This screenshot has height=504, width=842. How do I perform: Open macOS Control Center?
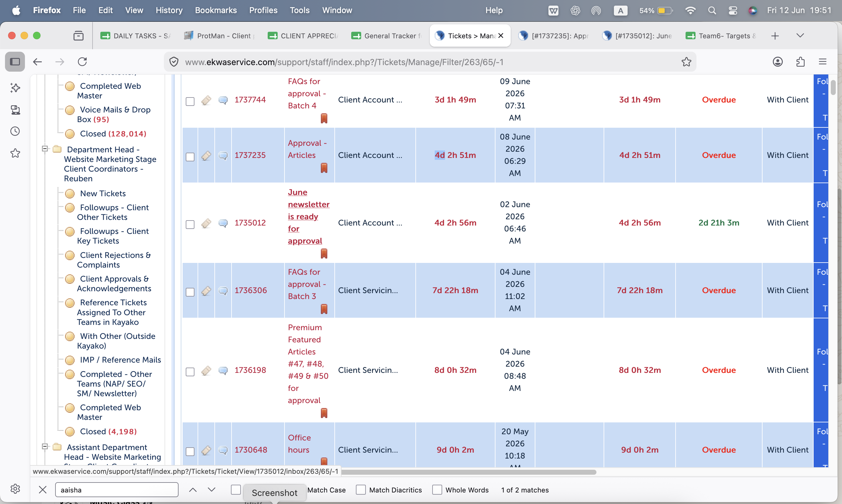pos(733,11)
